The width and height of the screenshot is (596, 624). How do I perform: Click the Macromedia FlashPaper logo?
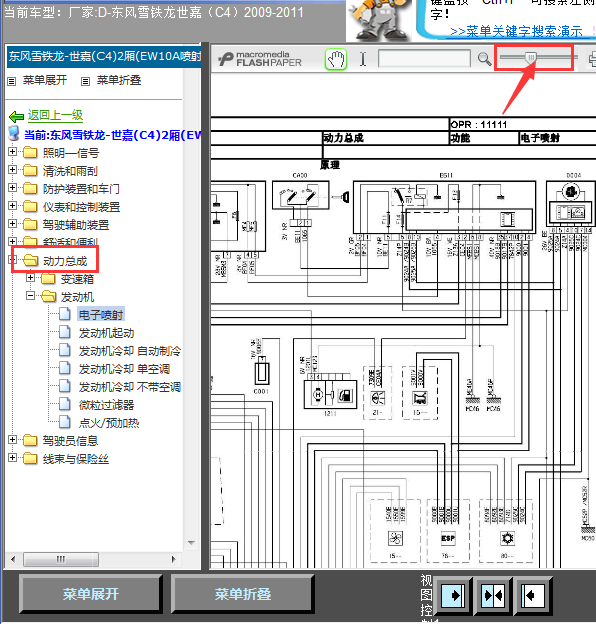(260, 59)
